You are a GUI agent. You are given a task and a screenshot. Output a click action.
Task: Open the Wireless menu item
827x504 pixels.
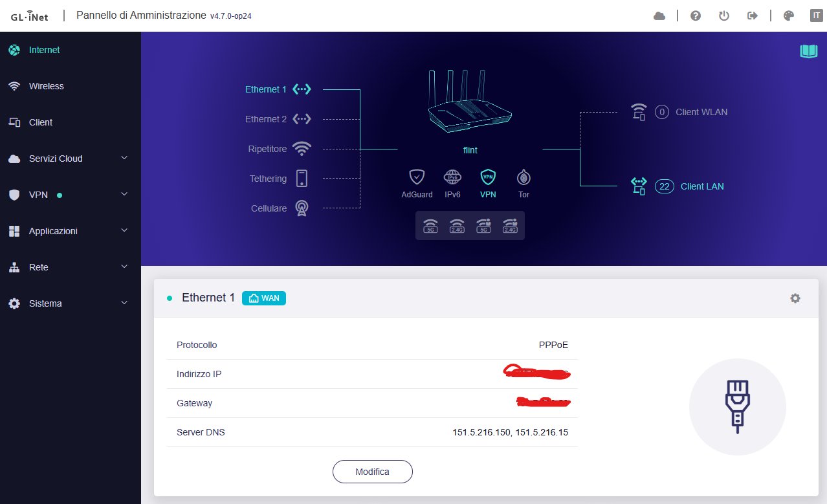[x=46, y=86]
